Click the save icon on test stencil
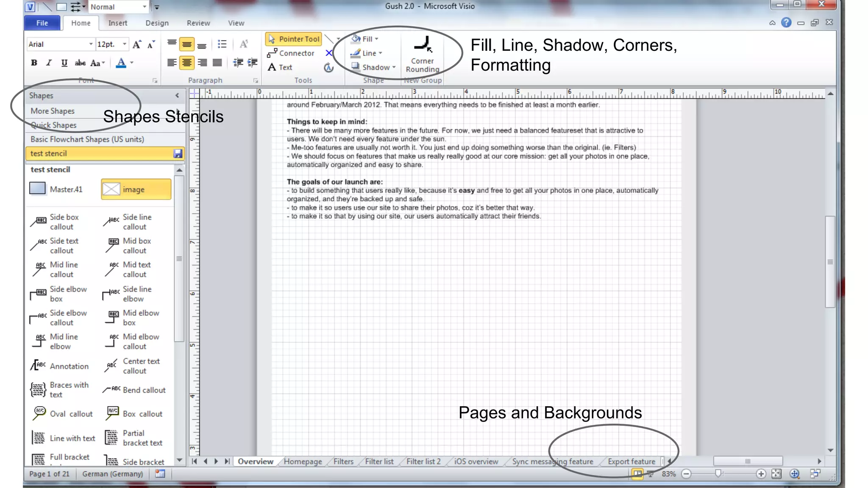 pyautogui.click(x=178, y=153)
